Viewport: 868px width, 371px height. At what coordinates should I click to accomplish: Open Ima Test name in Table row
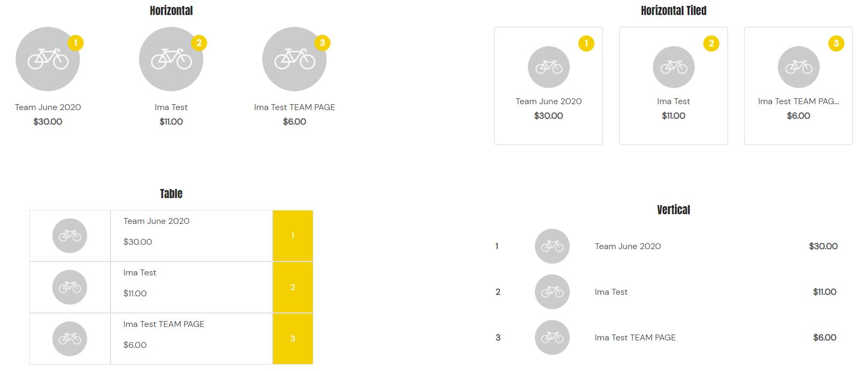pos(139,273)
